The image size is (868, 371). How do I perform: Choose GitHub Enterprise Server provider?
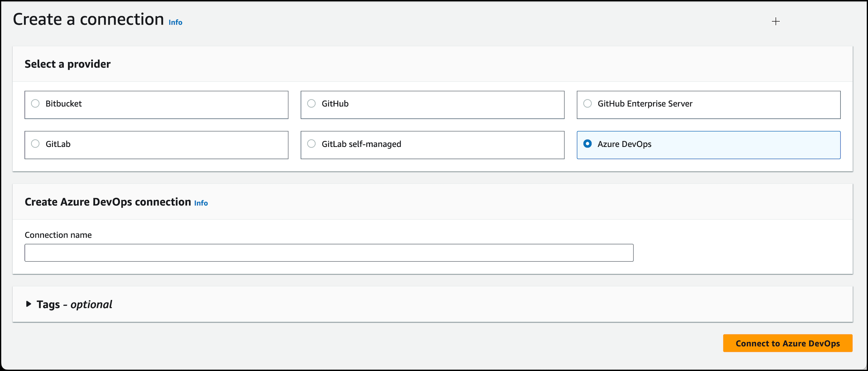coord(587,103)
